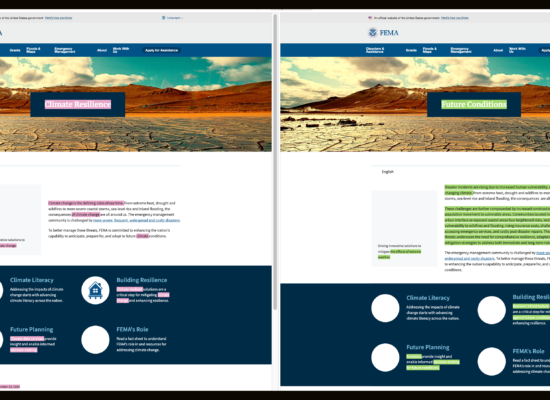Open the About menu on Climate Resilience page
Image resolution: width=550 pixels, height=400 pixels.
click(x=102, y=50)
